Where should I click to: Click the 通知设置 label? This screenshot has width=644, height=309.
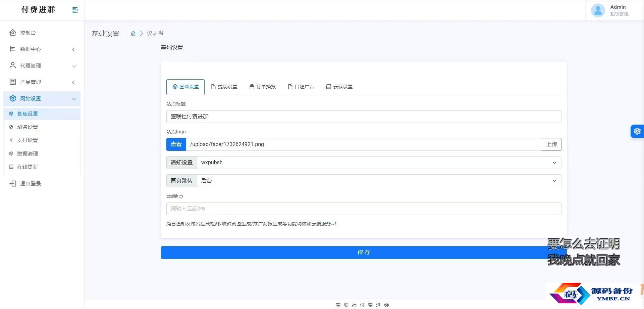181,163
